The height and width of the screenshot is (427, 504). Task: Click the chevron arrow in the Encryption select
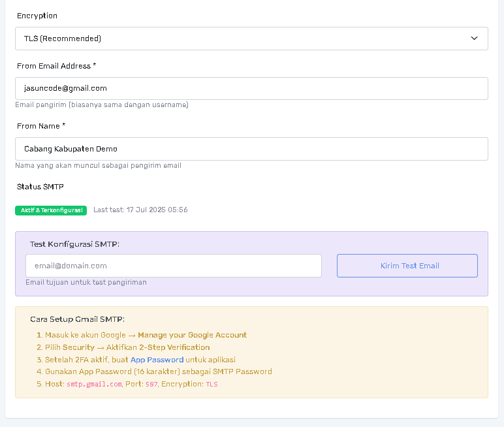click(x=474, y=39)
